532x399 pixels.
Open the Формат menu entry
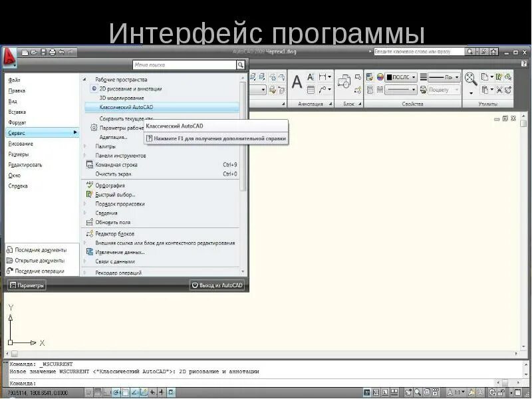(17, 122)
